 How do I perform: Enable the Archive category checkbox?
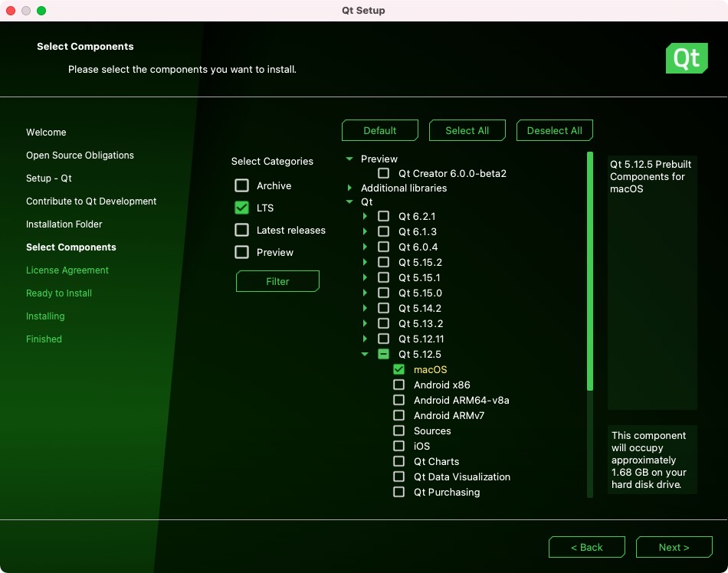pos(242,185)
